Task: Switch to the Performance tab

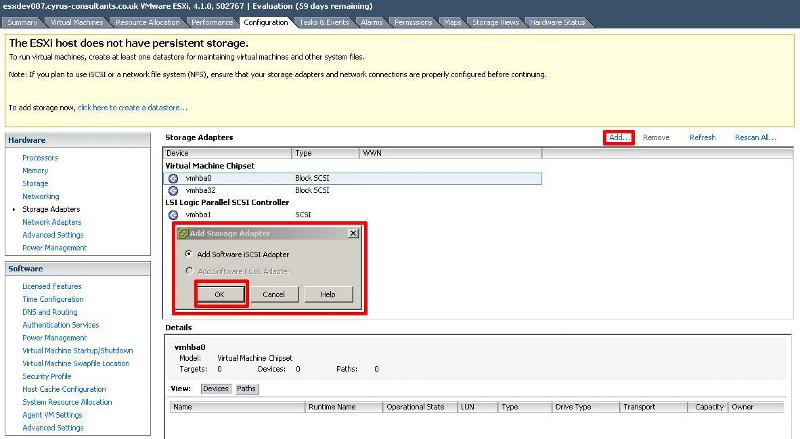Action: pyautogui.click(x=212, y=22)
